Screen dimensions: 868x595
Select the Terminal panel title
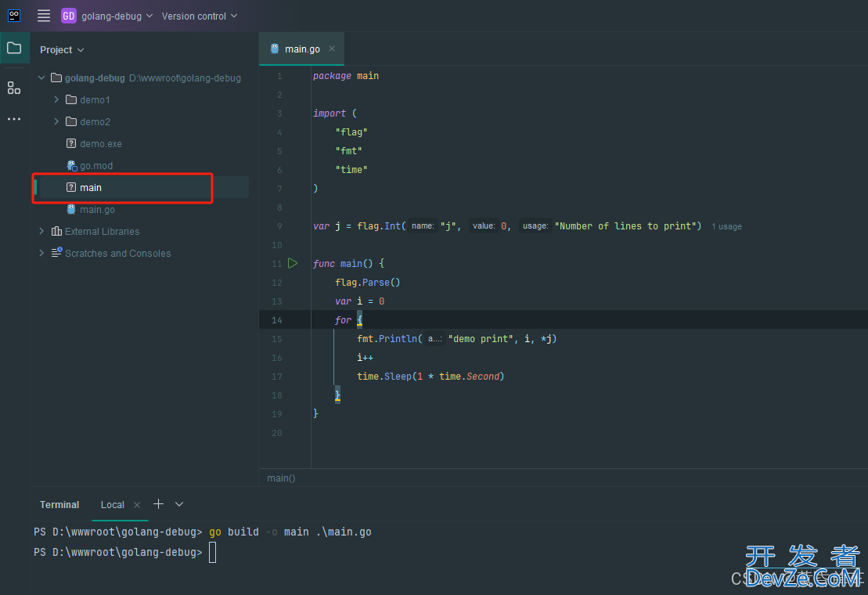coord(59,505)
